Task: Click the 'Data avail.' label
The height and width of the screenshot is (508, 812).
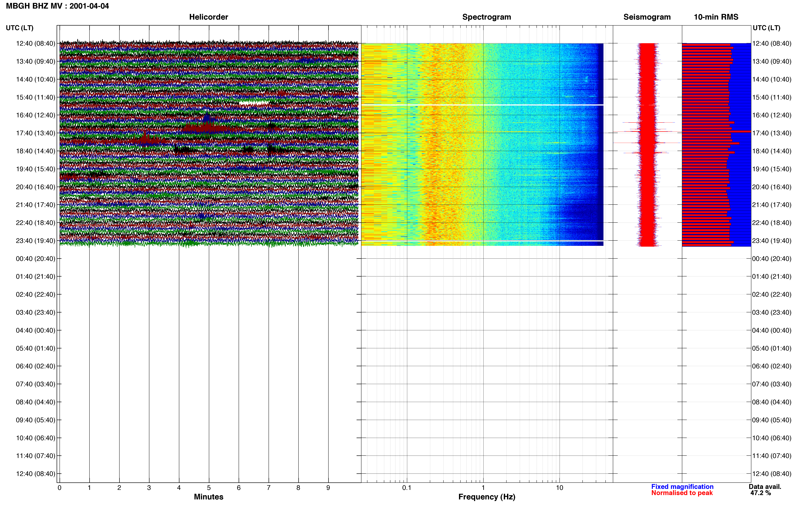Action: 765,486
